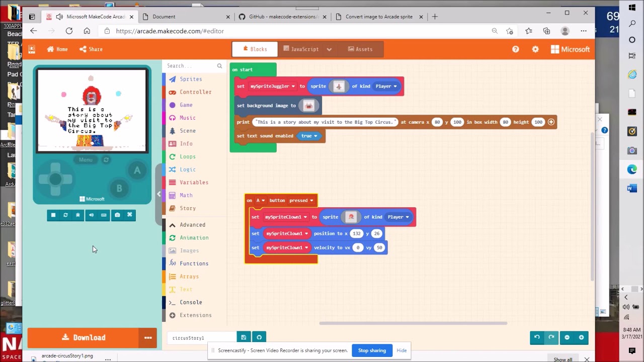Click the simulator D-pad center
Image resolution: width=644 pixels, height=362 pixels.
55,179
